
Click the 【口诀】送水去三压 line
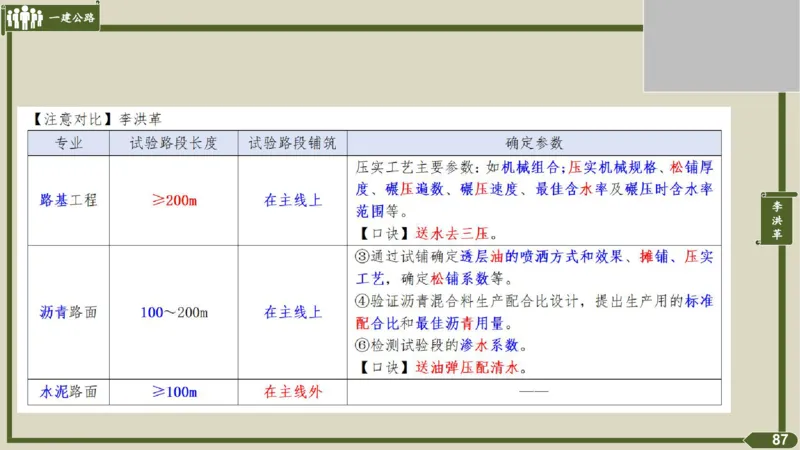tap(427, 234)
